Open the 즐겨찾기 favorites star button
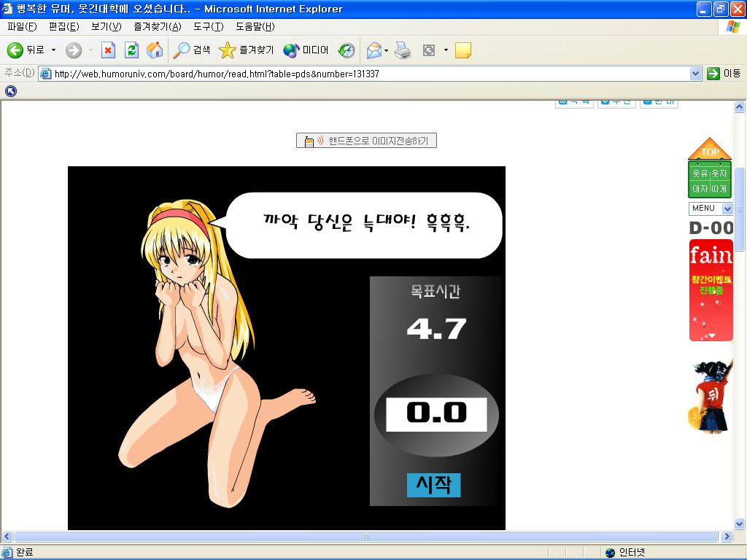Image resolution: width=747 pixels, height=560 pixels. [x=247, y=50]
